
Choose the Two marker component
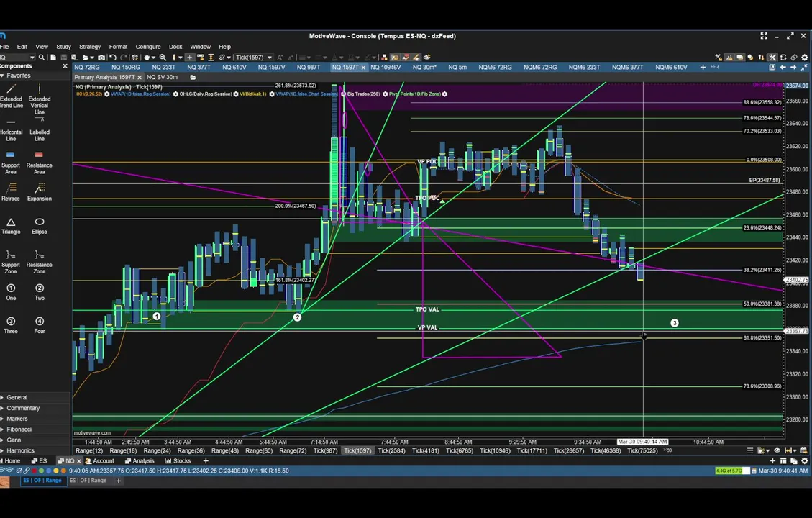pos(40,292)
